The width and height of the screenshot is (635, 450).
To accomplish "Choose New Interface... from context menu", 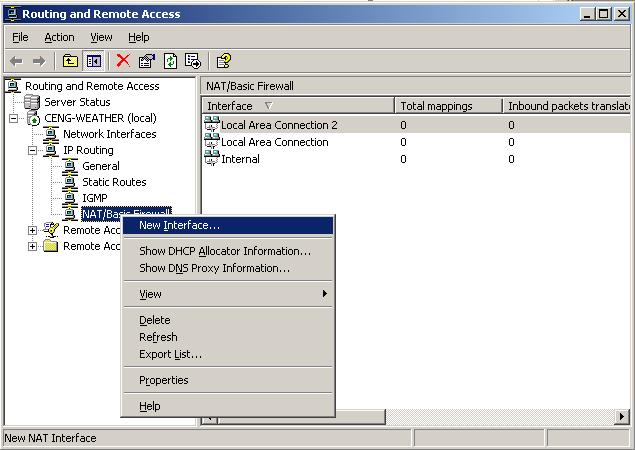I will [x=179, y=225].
